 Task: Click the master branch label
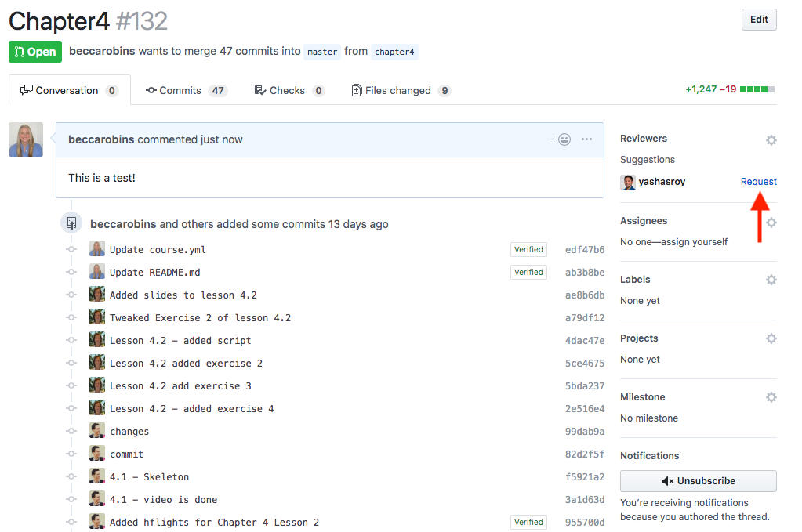322,52
